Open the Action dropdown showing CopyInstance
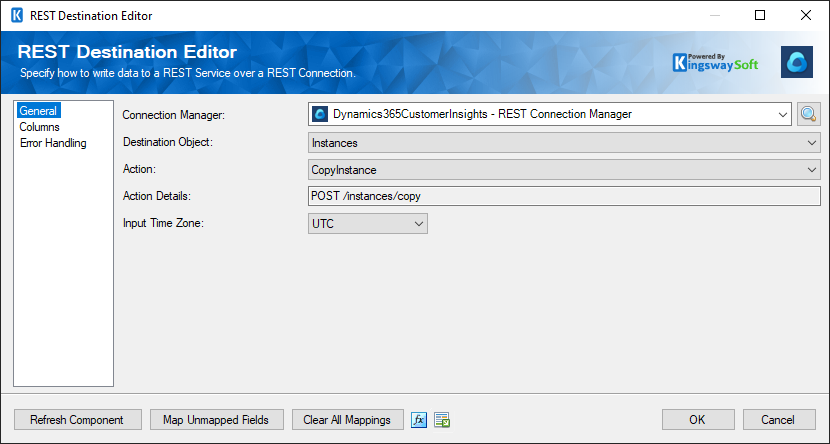 coord(564,170)
